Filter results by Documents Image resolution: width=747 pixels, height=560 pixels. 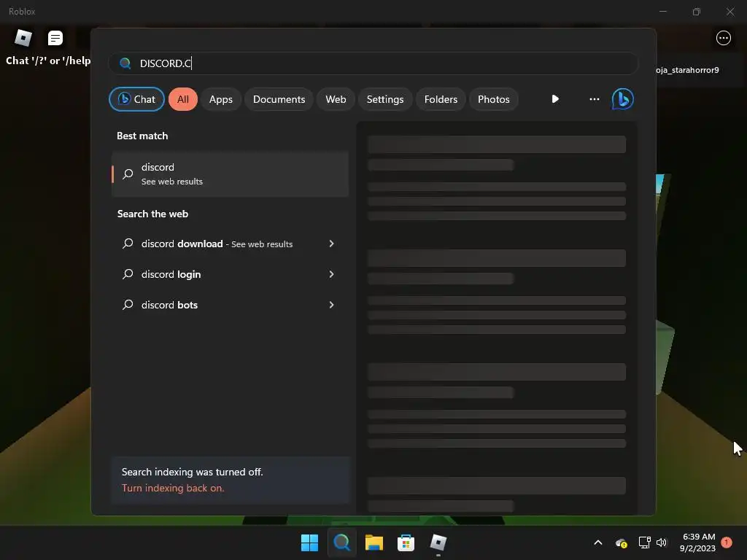[x=279, y=99]
